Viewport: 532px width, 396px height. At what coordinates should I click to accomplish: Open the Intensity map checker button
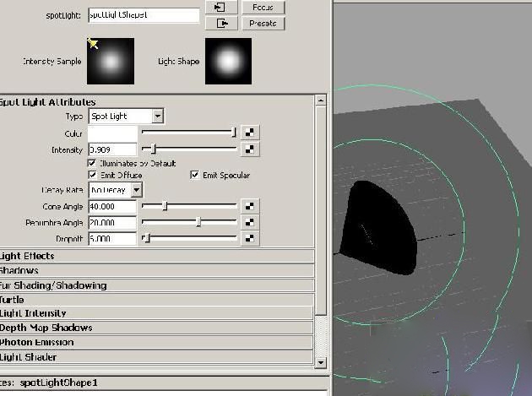[250, 149]
